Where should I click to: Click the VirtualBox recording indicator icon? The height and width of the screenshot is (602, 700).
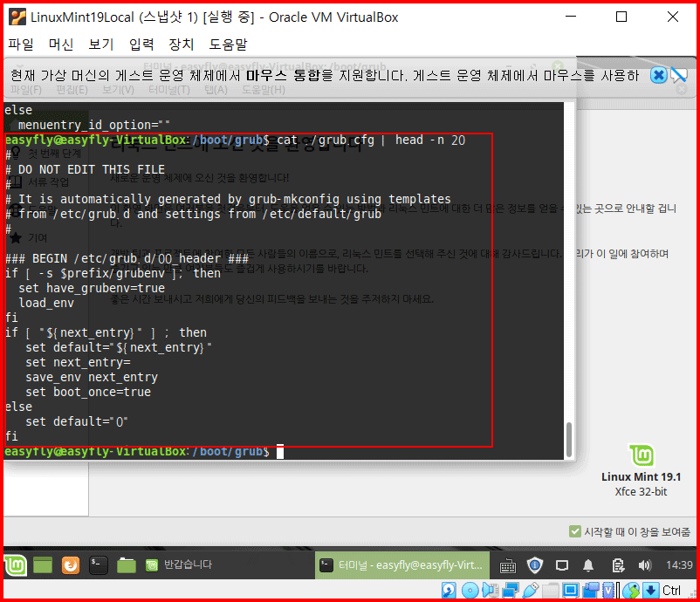[x=591, y=591]
